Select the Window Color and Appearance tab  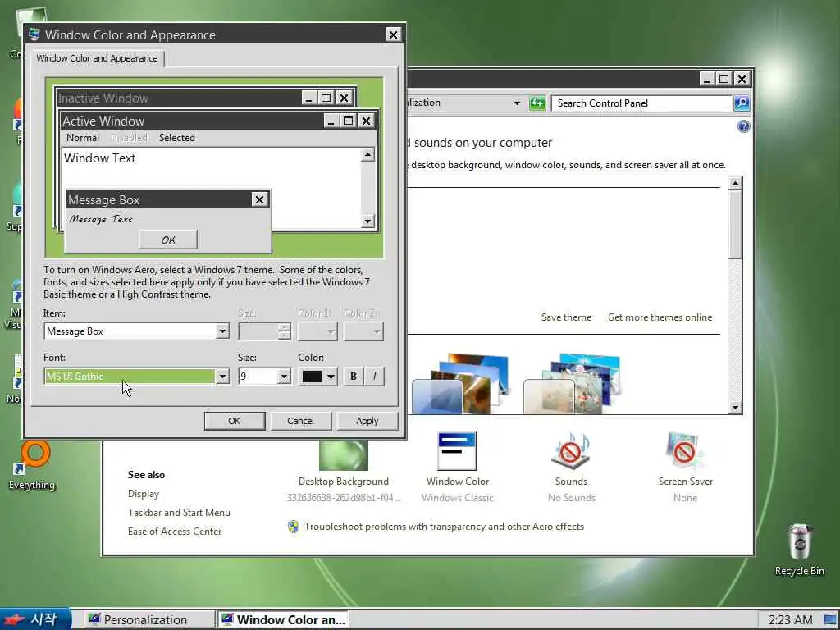(x=97, y=58)
